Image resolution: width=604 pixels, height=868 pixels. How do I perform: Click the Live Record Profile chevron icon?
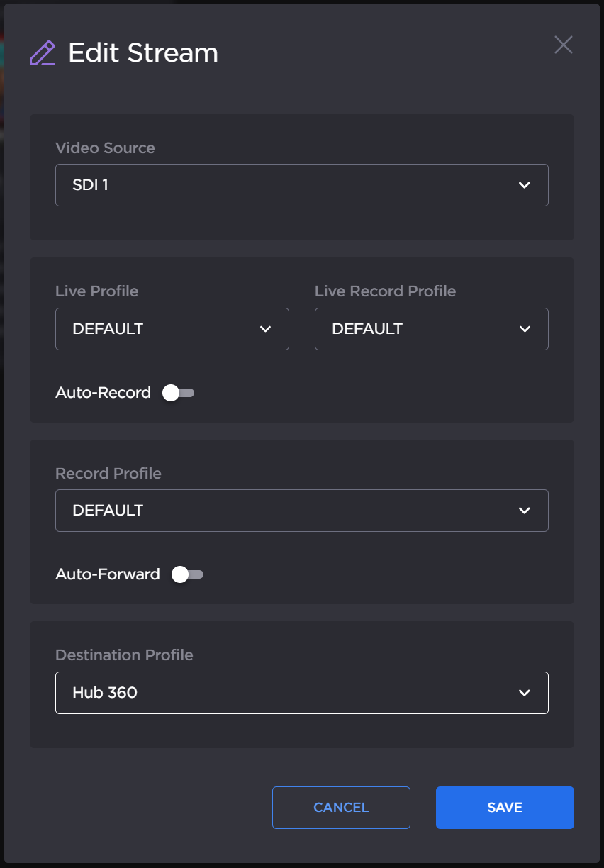[525, 329]
